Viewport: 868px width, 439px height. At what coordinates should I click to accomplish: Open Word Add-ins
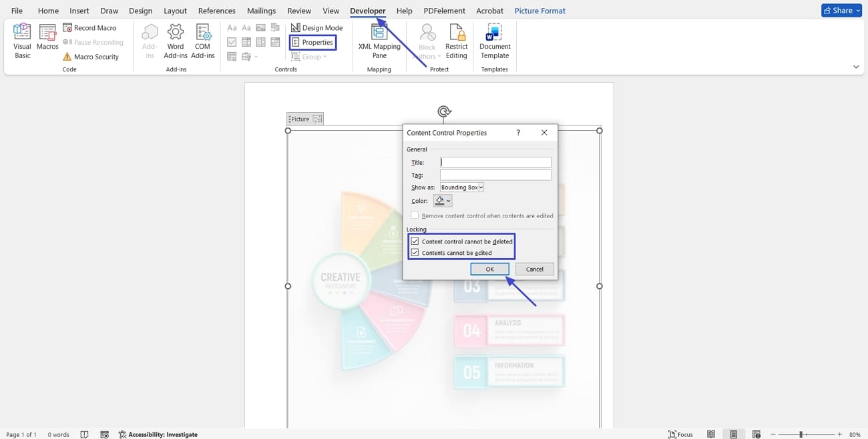coord(176,41)
